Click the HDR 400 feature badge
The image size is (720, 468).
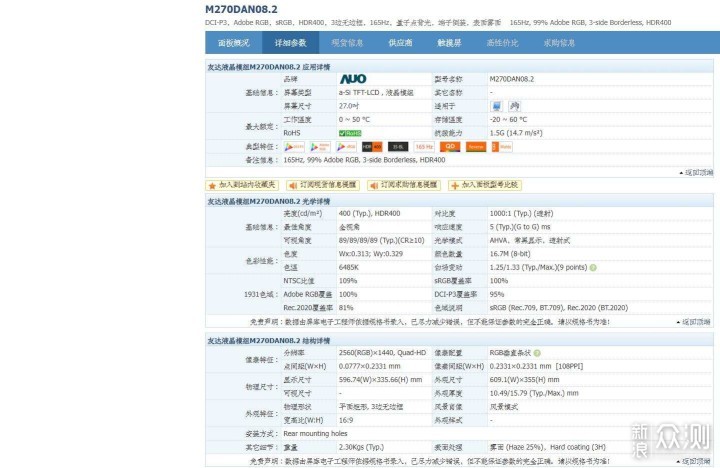[x=372, y=147]
